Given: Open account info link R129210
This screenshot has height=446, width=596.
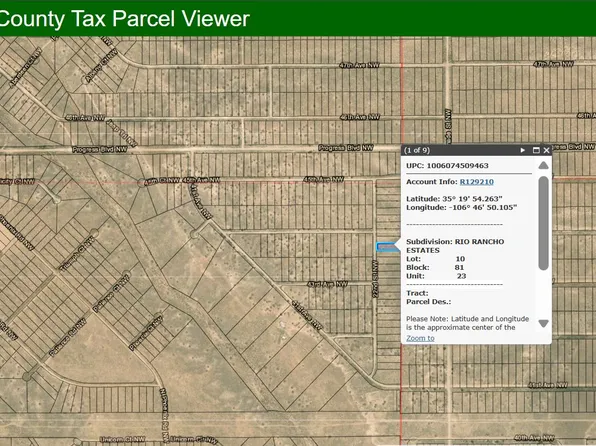Looking at the screenshot, I should [x=477, y=182].
